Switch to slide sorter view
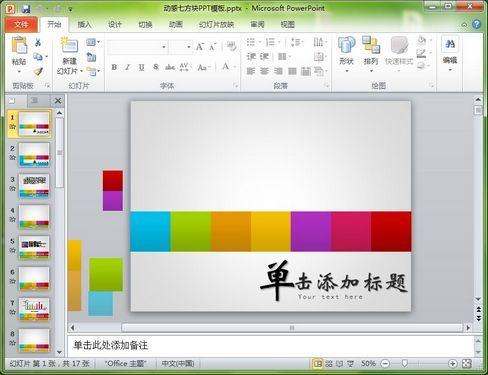This screenshot has height=375, width=488. (329, 364)
